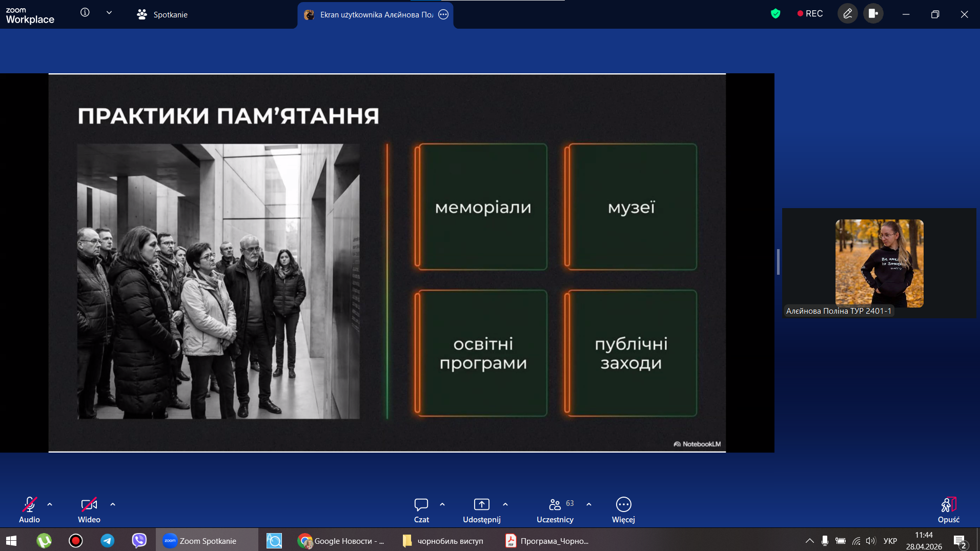Screen dimensions: 980x551
Task: Open the annotation pencil tool
Action: (x=847, y=14)
